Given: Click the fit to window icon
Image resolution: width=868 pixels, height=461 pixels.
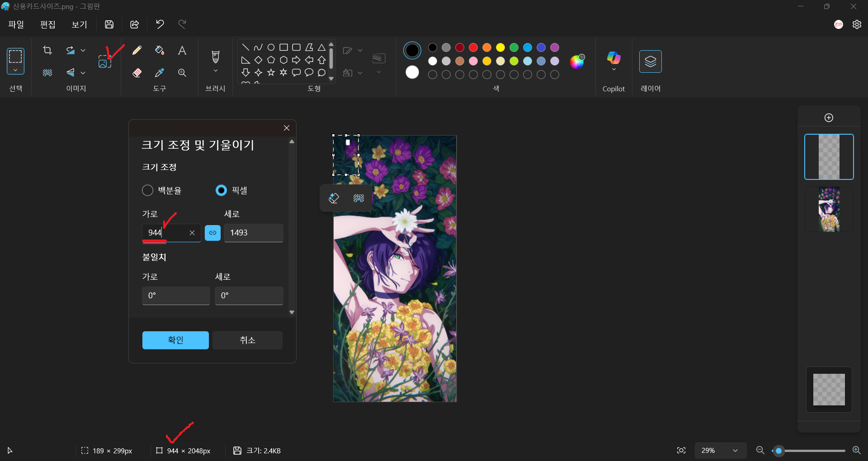Looking at the screenshot, I should [681, 451].
